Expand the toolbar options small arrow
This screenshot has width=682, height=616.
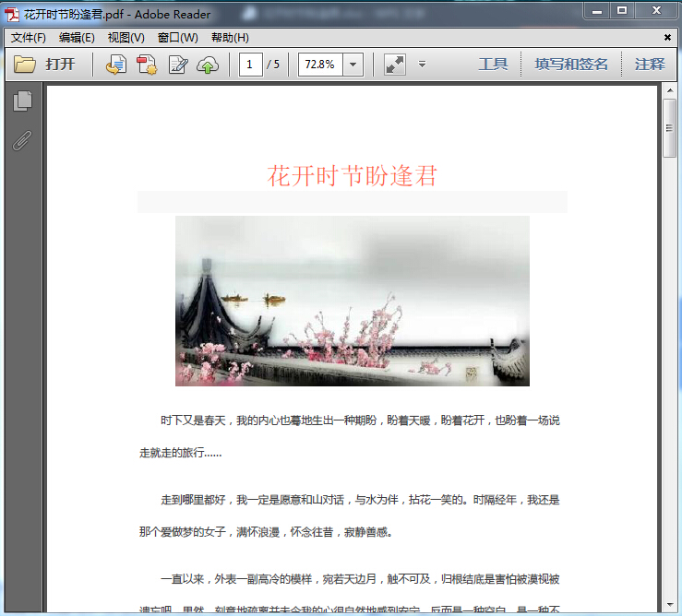pos(422,65)
